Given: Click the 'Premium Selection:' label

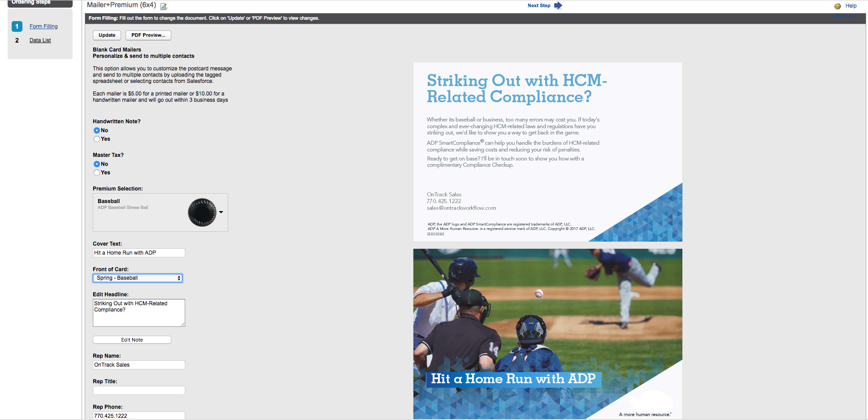Looking at the screenshot, I should tap(118, 189).
